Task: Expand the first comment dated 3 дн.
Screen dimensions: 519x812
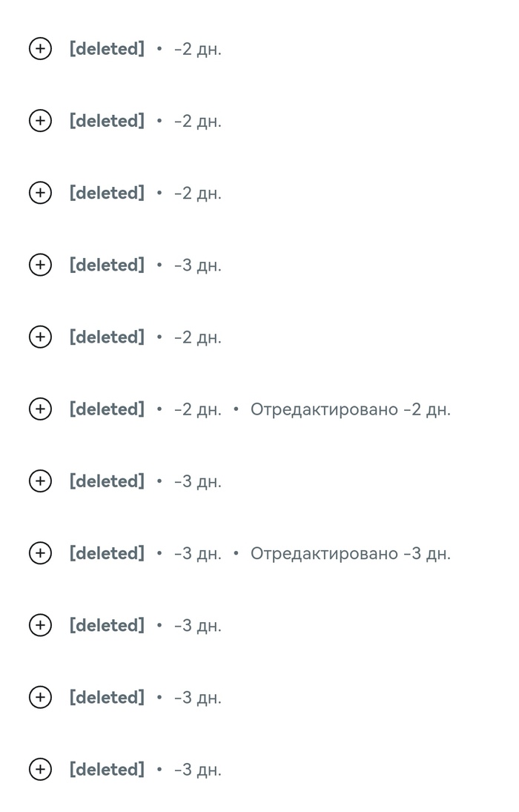Action: (x=40, y=265)
